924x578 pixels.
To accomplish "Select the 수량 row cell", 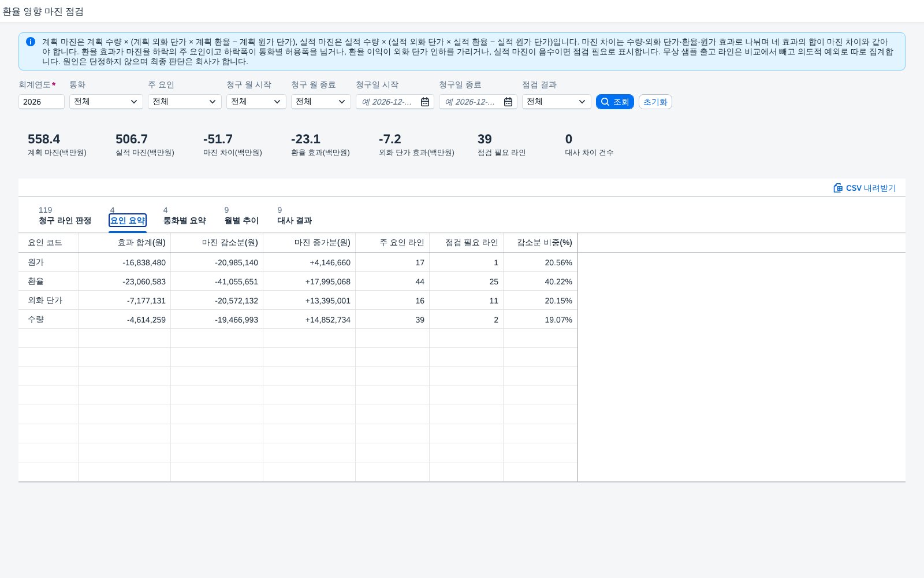I will tap(49, 320).
